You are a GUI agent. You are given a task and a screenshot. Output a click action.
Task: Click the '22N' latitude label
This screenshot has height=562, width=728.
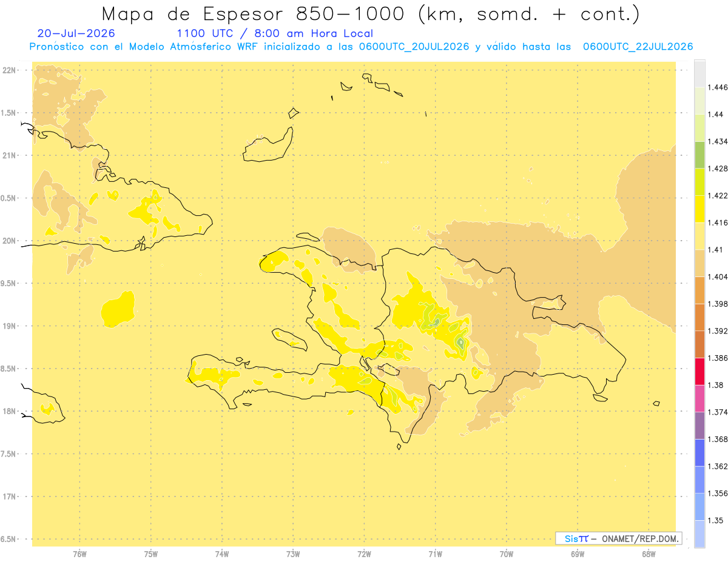[10, 70]
